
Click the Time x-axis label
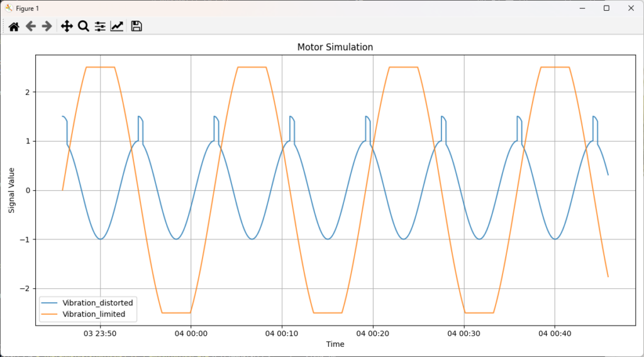tap(335, 344)
